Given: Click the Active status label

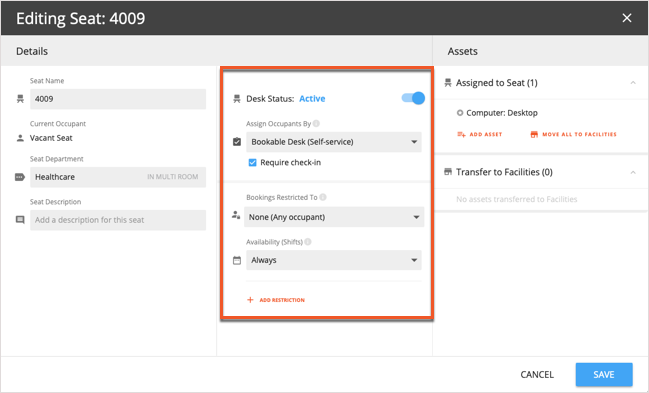Looking at the screenshot, I should pyautogui.click(x=312, y=99).
